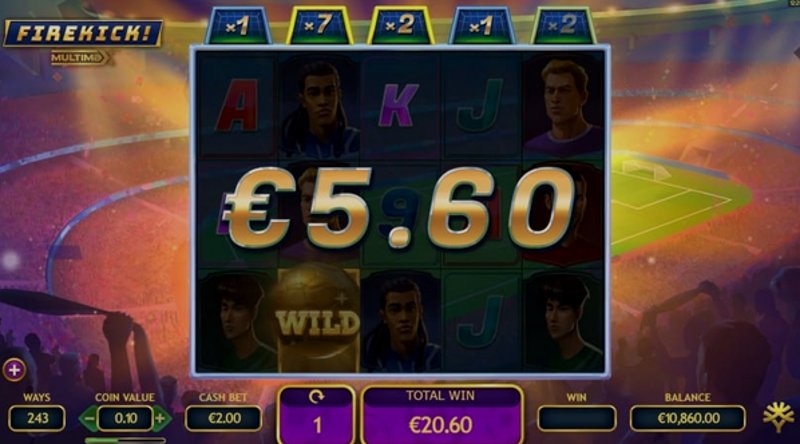Click the first x1 multiplier goal
Screen dimensions: 800x444
tap(238, 26)
